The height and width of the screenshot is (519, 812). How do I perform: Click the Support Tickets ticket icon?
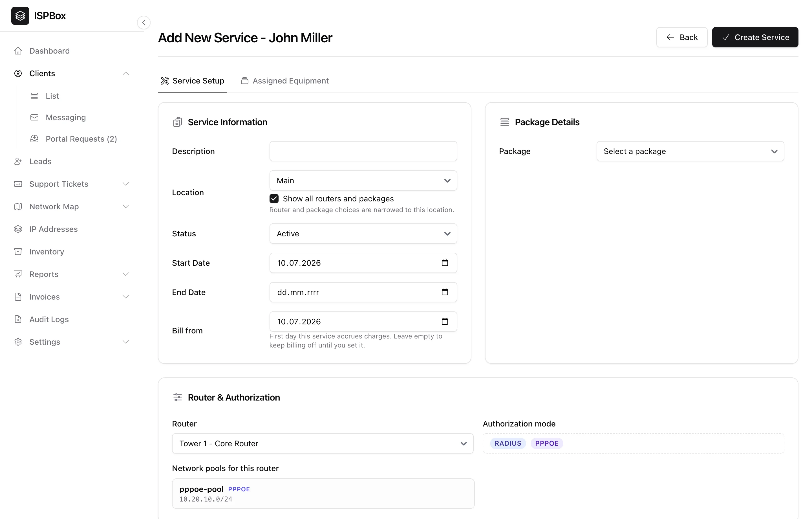coord(18,184)
